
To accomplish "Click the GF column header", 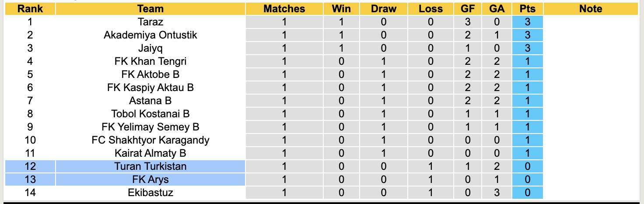I will (x=469, y=9).
